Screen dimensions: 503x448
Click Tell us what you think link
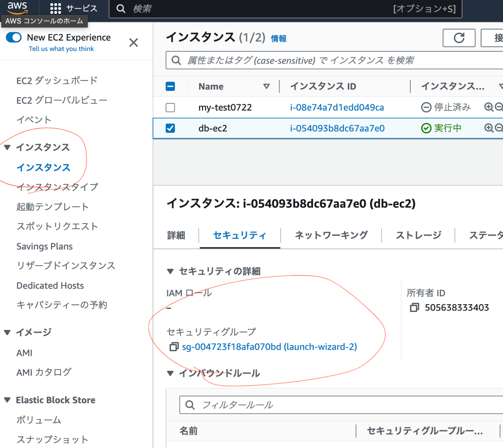click(x=61, y=49)
